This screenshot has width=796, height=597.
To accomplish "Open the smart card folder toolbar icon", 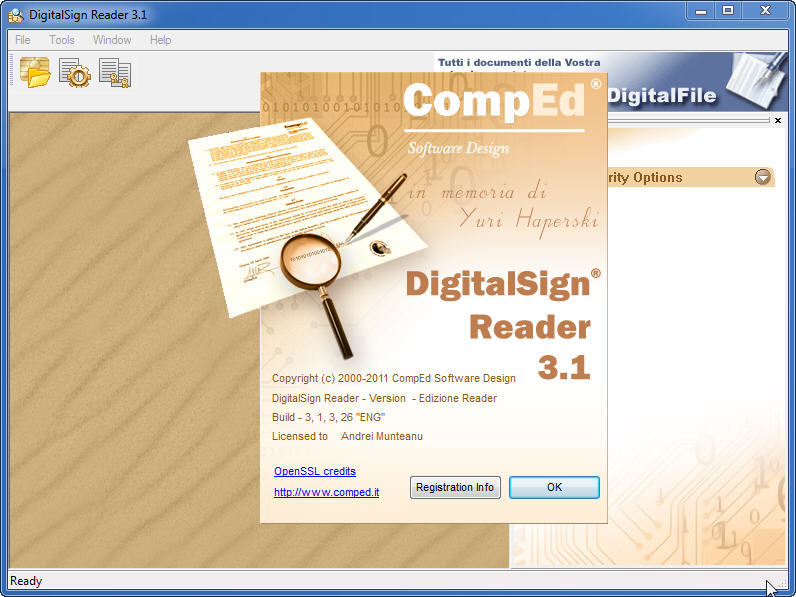I will (x=35, y=73).
